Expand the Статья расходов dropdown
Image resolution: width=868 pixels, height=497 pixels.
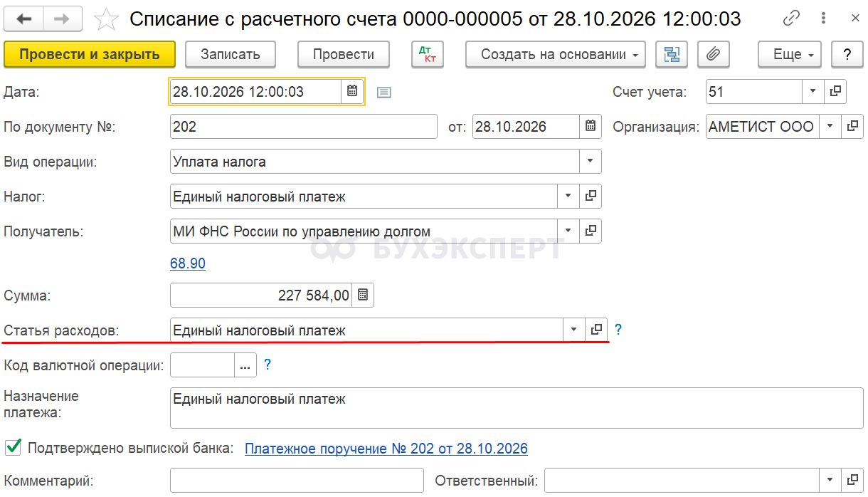(x=574, y=330)
